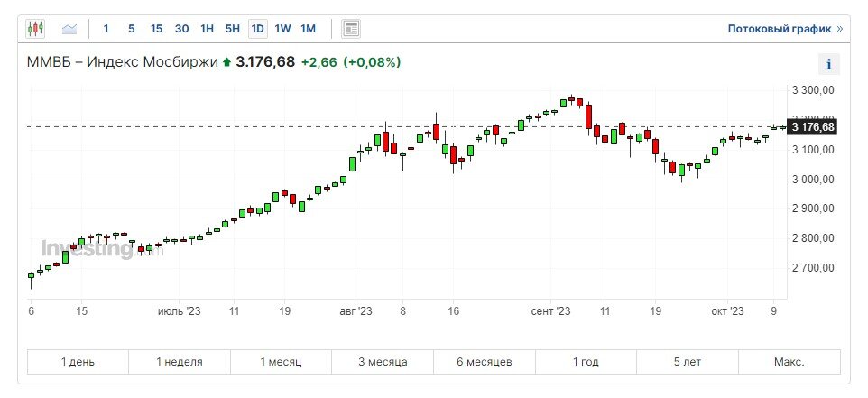Click the 3 100,00 price axis label
The image size is (868, 398).
pos(813,150)
